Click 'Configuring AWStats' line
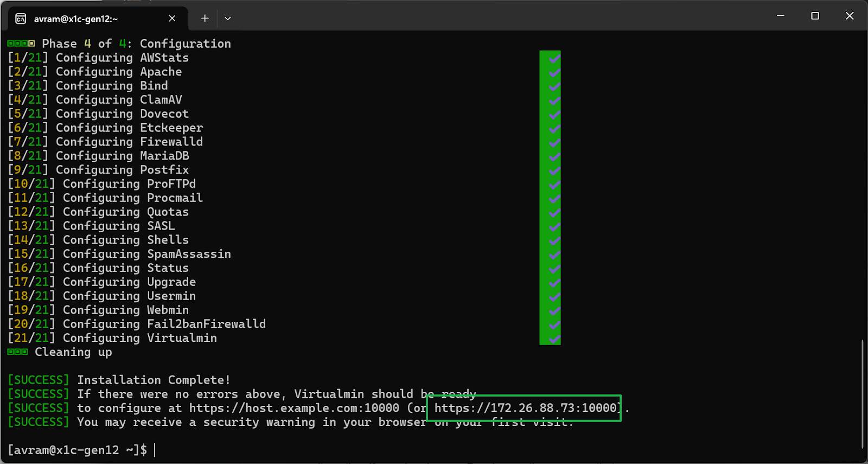 tap(122, 58)
